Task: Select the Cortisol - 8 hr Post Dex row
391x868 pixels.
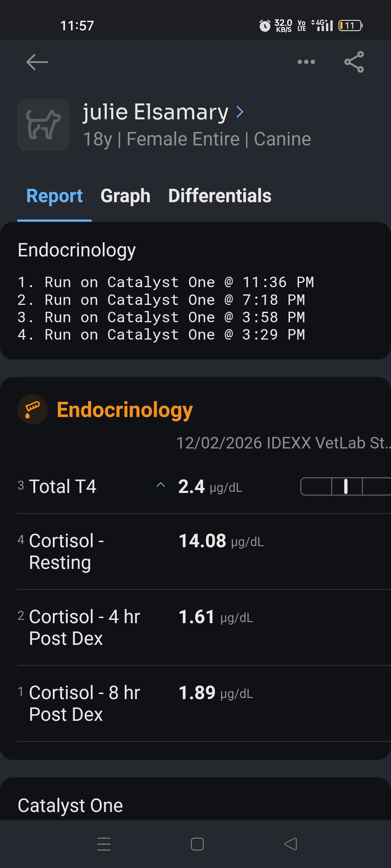Action: pyautogui.click(x=195, y=703)
